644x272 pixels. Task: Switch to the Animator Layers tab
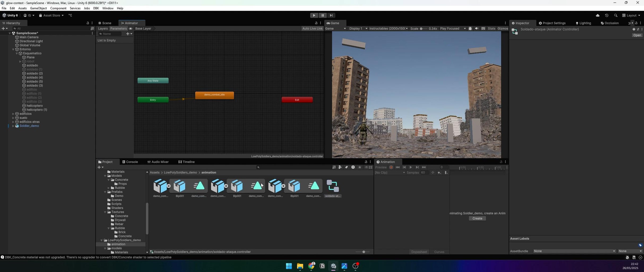tap(103, 28)
